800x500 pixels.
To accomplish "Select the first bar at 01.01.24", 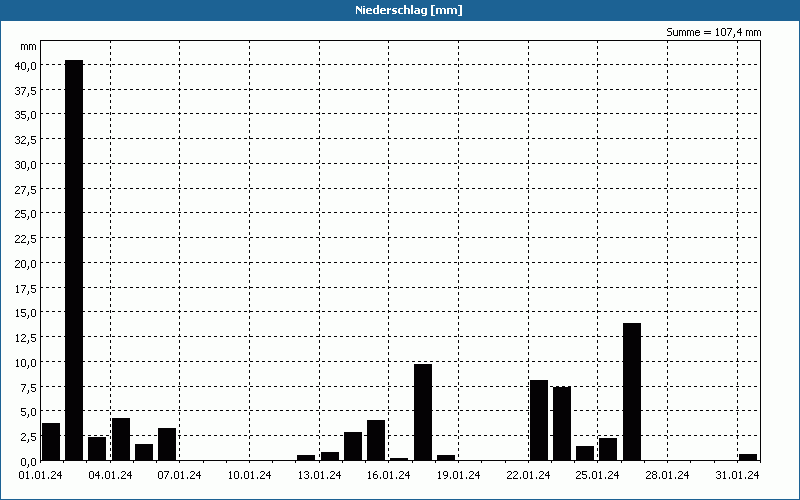I will pyautogui.click(x=51, y=441).
